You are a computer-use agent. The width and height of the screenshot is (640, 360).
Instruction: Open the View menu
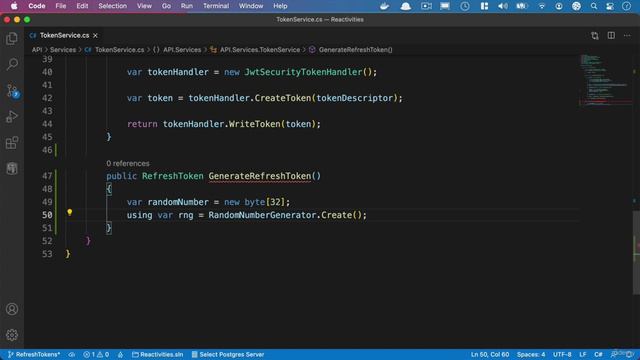pos(144,6)
